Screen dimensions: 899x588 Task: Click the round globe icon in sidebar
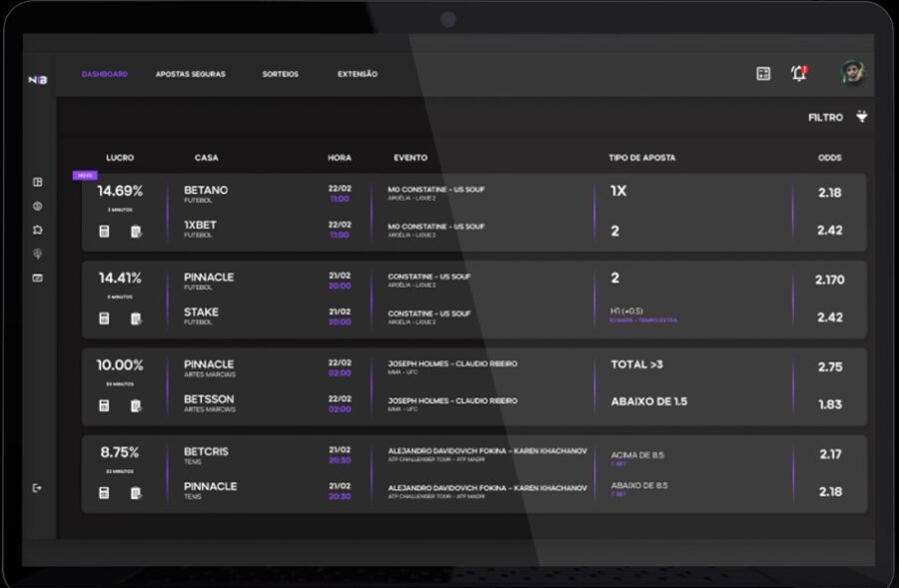click(x=38, y=206)
